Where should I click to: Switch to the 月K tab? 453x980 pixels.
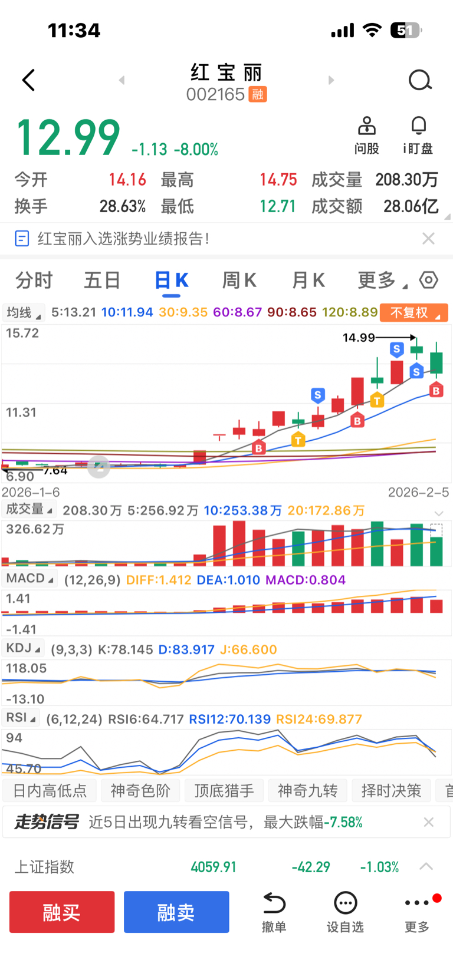[308, 281]
